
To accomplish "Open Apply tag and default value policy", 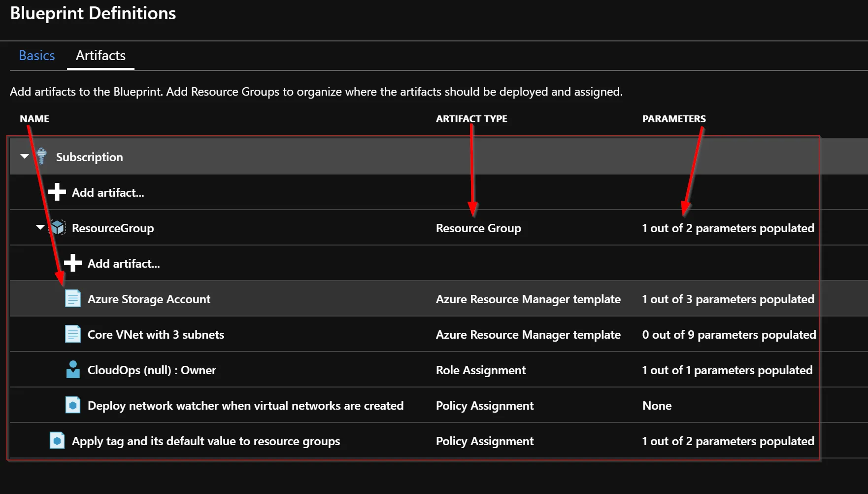I will click(206, 441).
